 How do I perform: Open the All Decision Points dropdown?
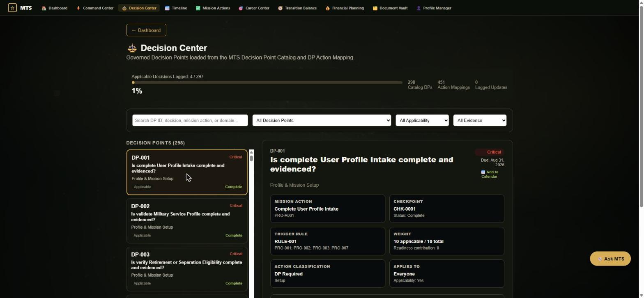click(322, 120)
